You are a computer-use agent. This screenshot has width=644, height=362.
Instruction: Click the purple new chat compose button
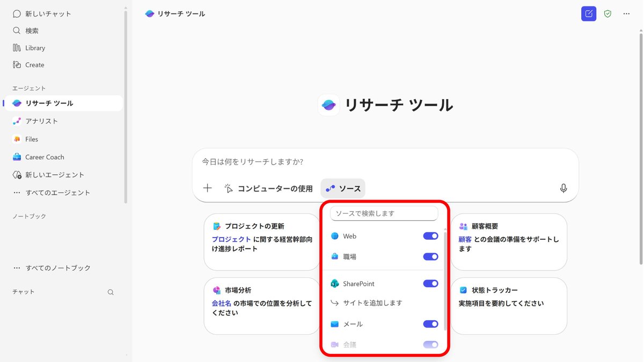pos(589,13)
